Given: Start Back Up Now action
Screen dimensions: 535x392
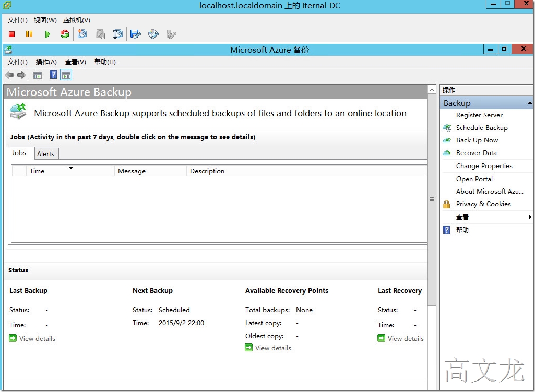Looking at the screenshot, I should coord(477,140).
